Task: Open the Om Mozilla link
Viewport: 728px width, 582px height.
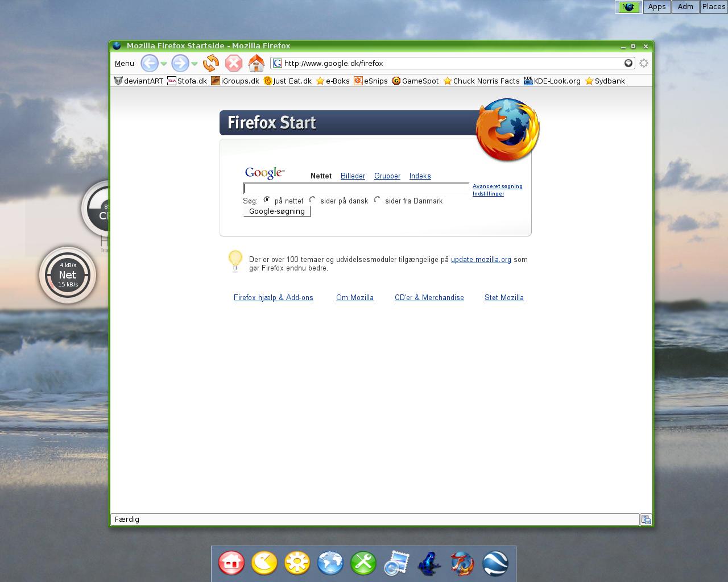Action: (x=355, y=297)
